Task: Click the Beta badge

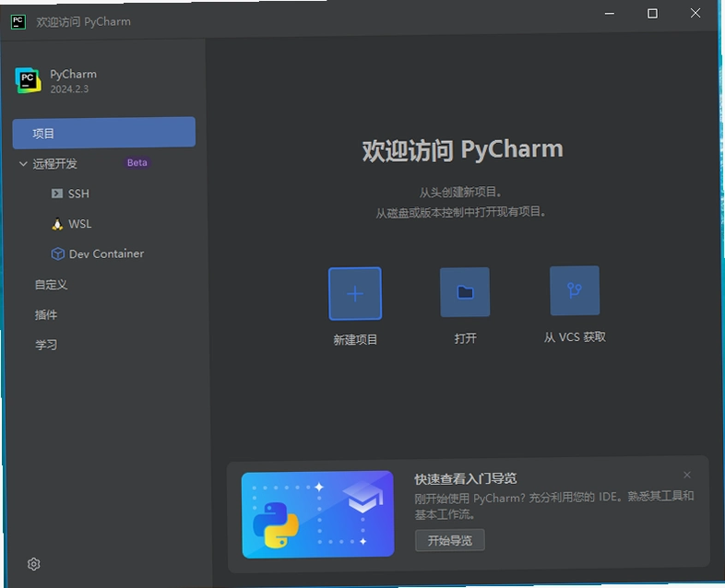Action: pyautogui.click(x=137, y=162)
